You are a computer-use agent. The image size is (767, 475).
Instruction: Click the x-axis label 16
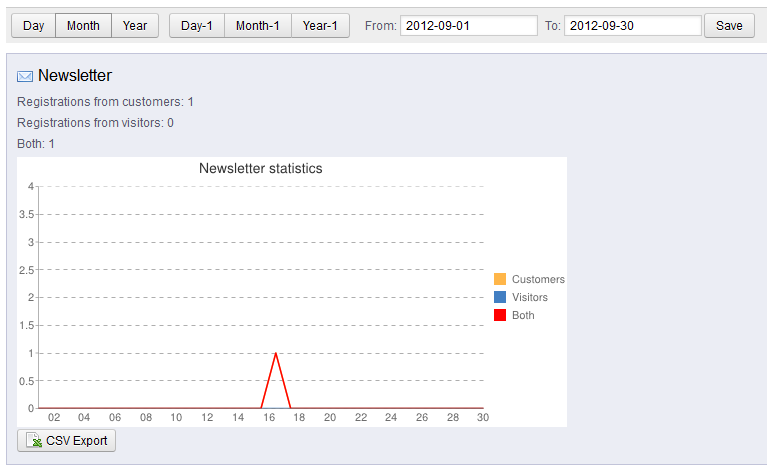click(x=269, y=417)
